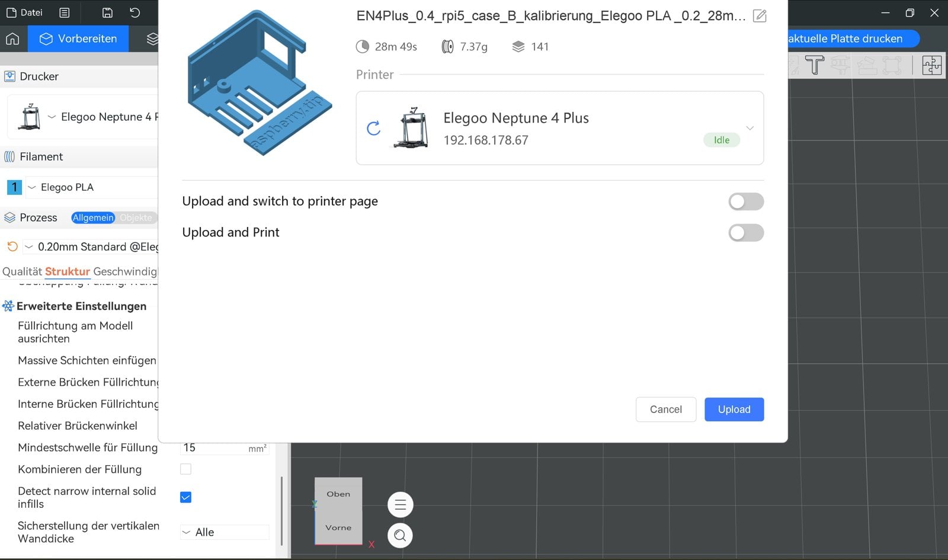The height and width of the screenshot is (560, 948).
Task: Click the settings panel vertical scrollbar
Action: click(281, 510)
